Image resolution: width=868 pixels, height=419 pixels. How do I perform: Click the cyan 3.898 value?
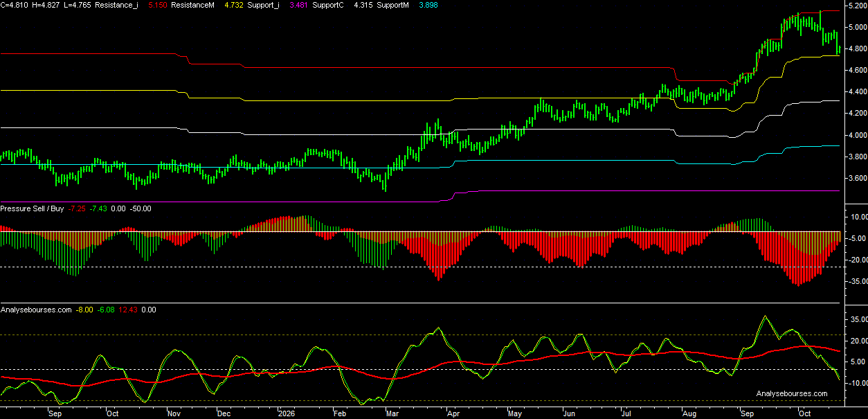(428, 5)
